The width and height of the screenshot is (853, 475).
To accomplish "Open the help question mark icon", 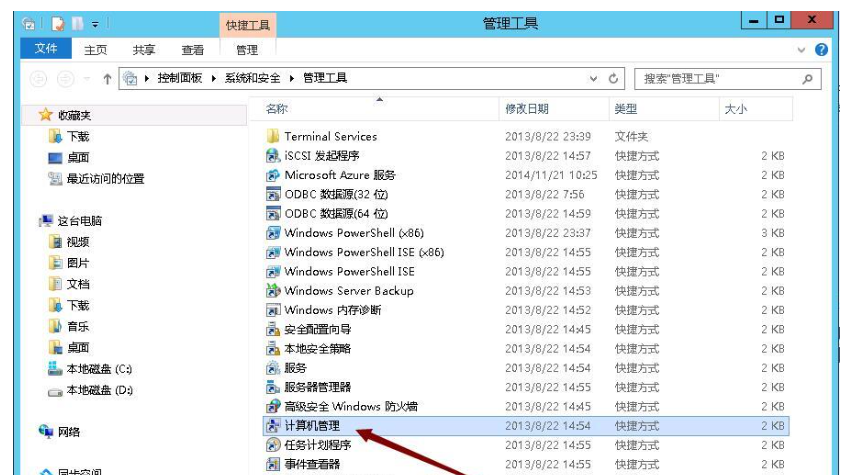I will [x=821, y=49].
